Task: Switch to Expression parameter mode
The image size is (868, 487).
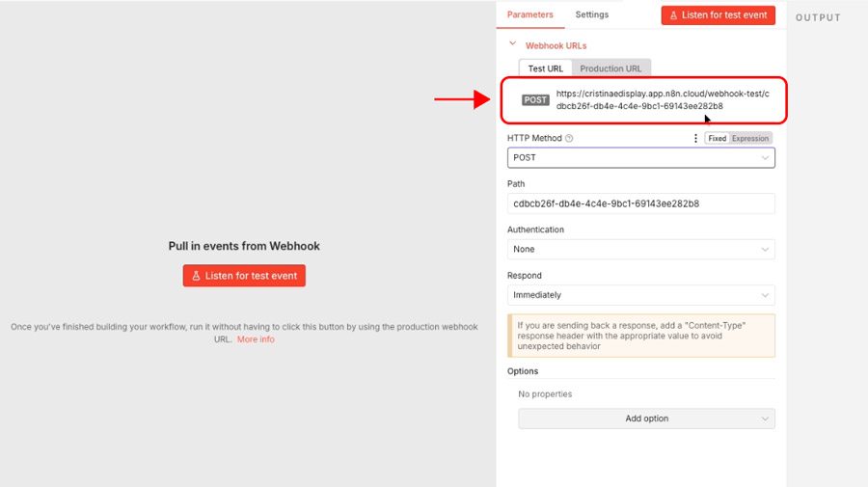Action: pyautogui.click(x=750, y=139)
